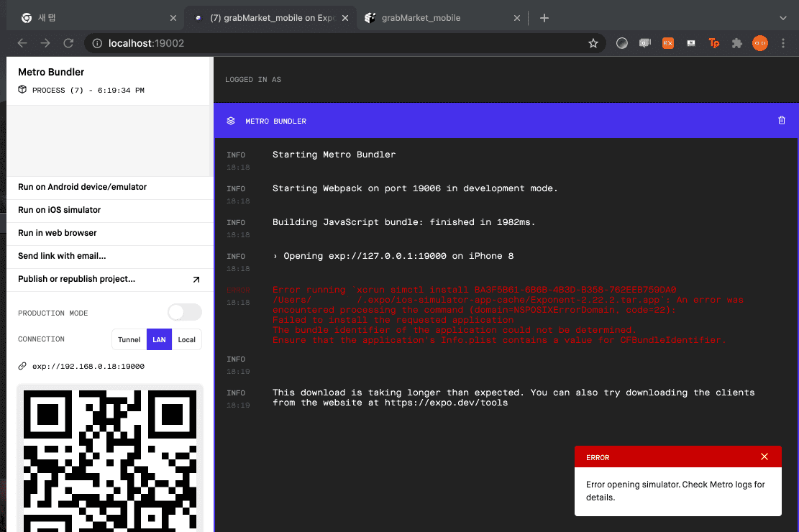Open the grey circle browser extension
This screenshot has height=532, width=799.
point(621,43)
